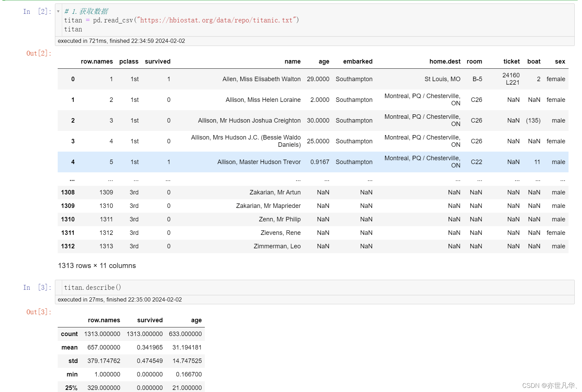Click the ticket column header

512,61
